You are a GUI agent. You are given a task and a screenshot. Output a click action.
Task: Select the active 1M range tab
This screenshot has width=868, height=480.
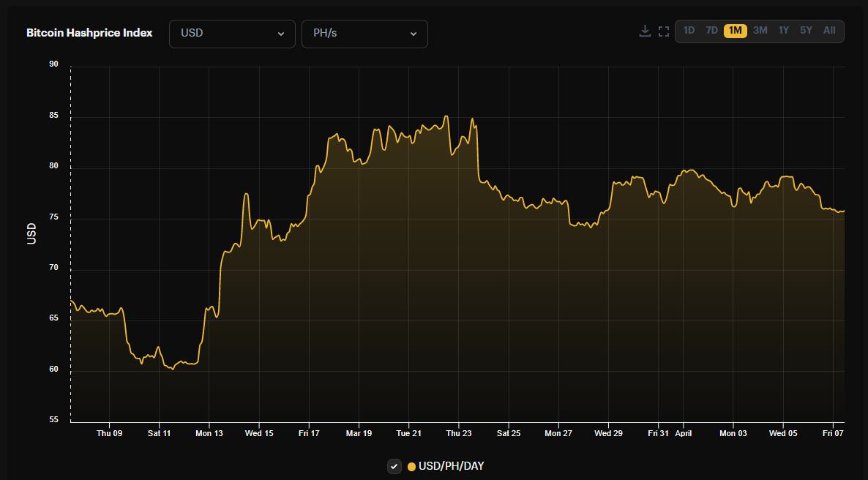[736, 31]
